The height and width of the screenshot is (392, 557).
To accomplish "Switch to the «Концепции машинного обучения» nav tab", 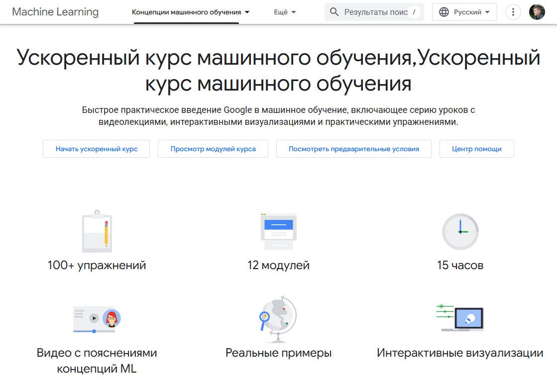I will click(186, 11).
